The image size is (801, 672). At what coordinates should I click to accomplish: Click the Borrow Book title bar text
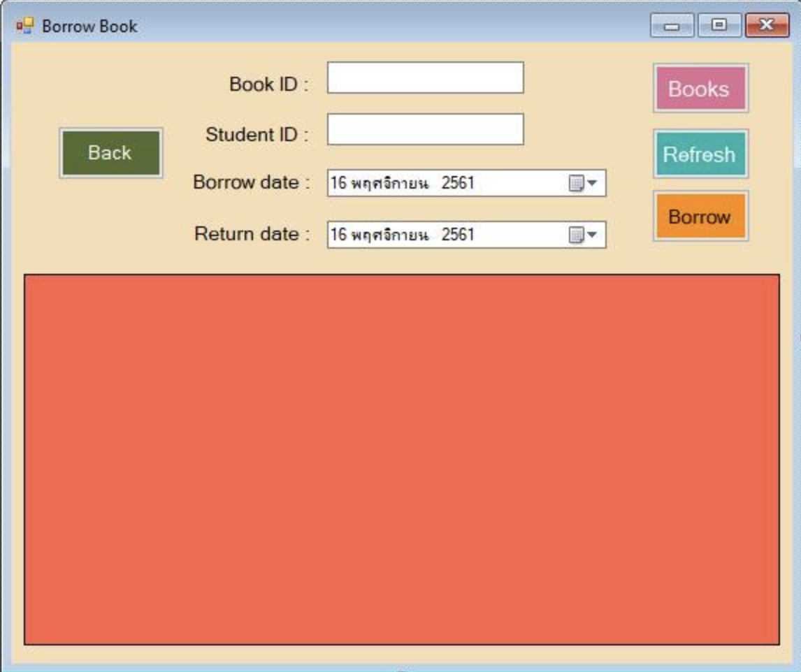(x=89, y=27)
